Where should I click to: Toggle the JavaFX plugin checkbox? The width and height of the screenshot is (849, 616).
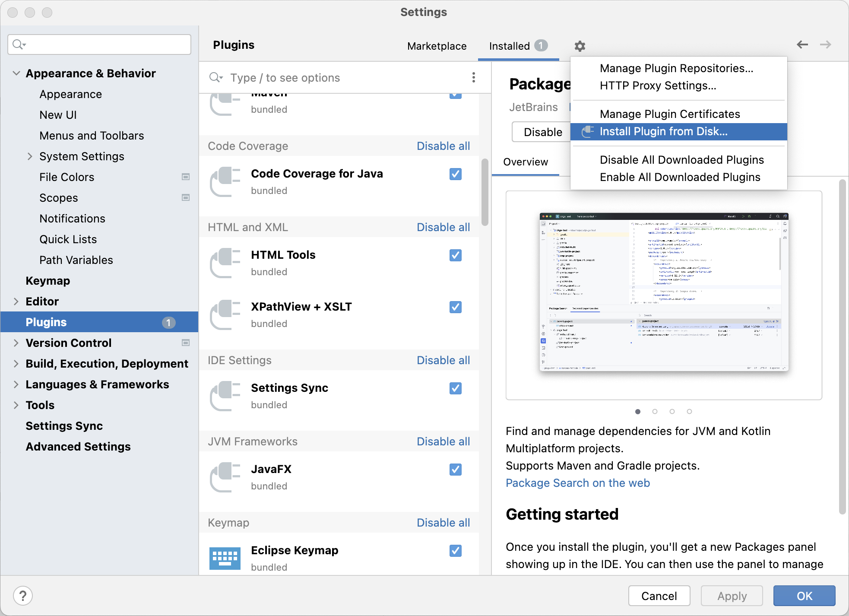click(x=456, y=470)
